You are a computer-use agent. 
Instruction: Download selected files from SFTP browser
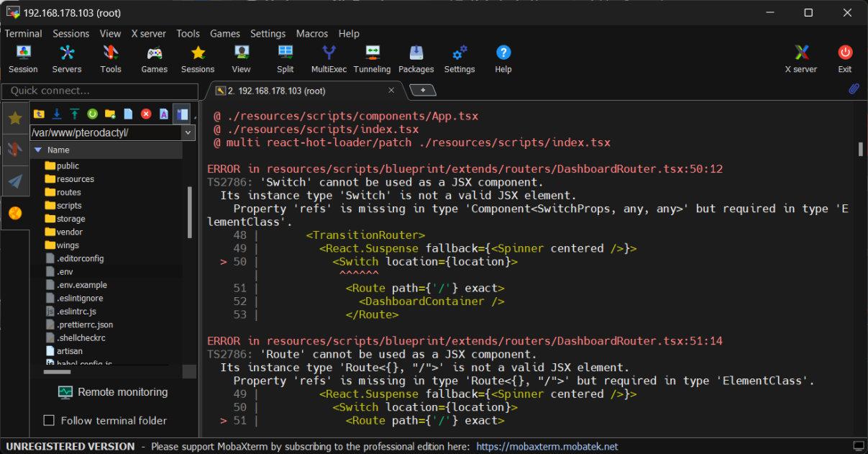point(57,114)
